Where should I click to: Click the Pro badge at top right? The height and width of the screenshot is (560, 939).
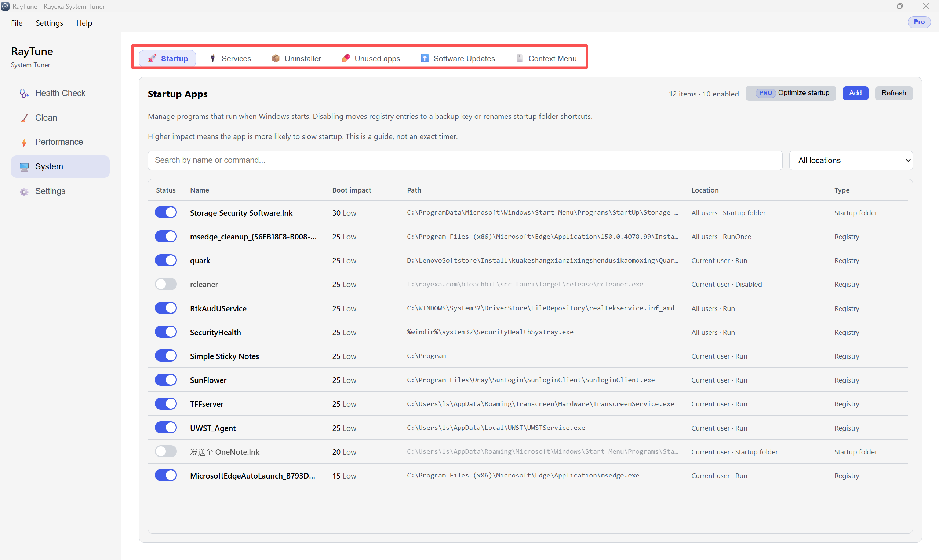[919, 22]
